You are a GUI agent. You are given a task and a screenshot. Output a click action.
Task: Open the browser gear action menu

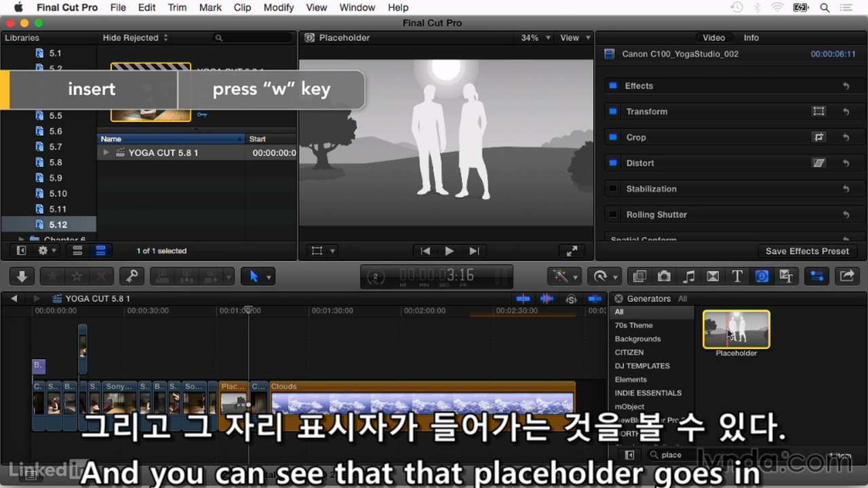click(47, 251)
